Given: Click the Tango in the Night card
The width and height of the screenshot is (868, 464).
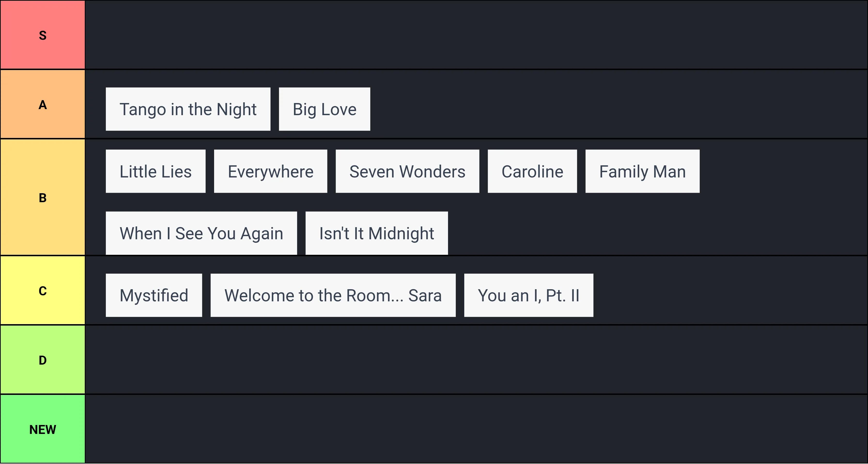Looking at the screenshot, I should [x=188, y=109].
